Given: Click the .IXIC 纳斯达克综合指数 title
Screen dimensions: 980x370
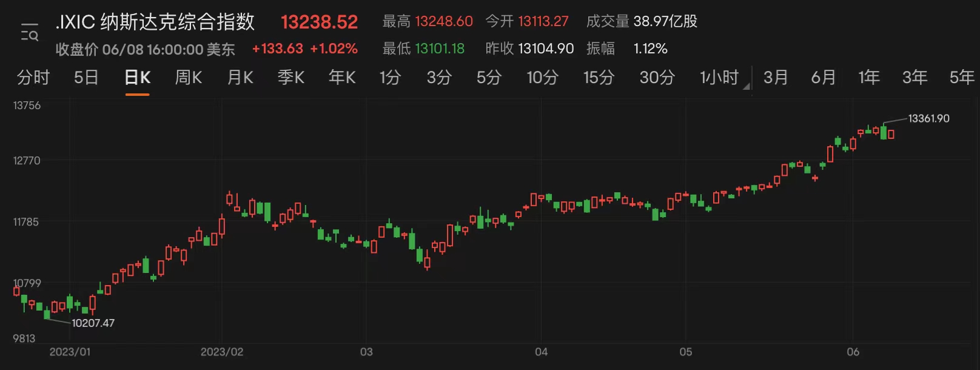Looking at the screenshot, I should pyautogui.click(x=155, y=22).
